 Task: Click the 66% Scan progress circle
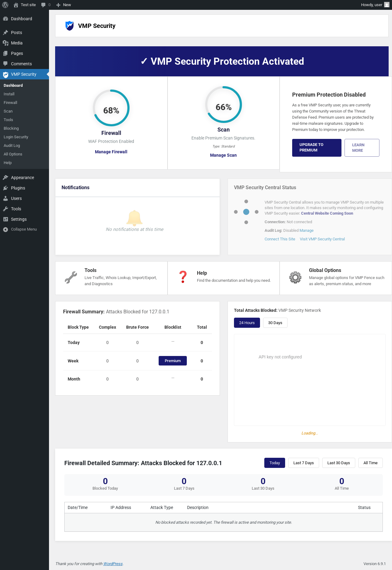224,105
